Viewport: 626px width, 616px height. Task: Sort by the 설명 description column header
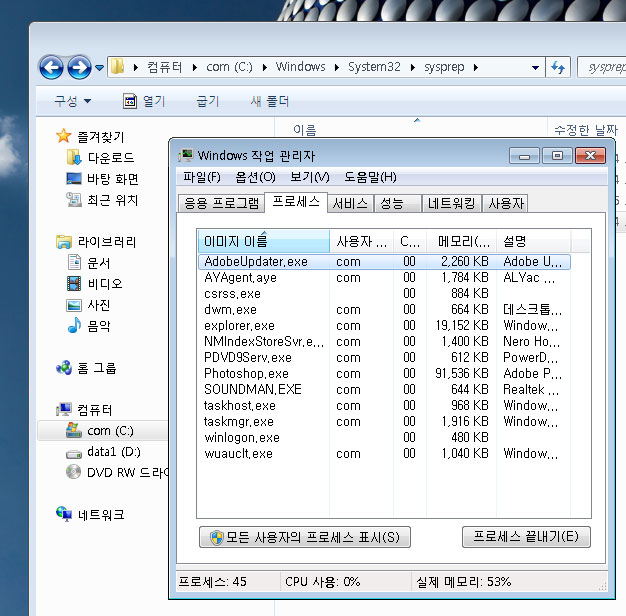[533, 241]
